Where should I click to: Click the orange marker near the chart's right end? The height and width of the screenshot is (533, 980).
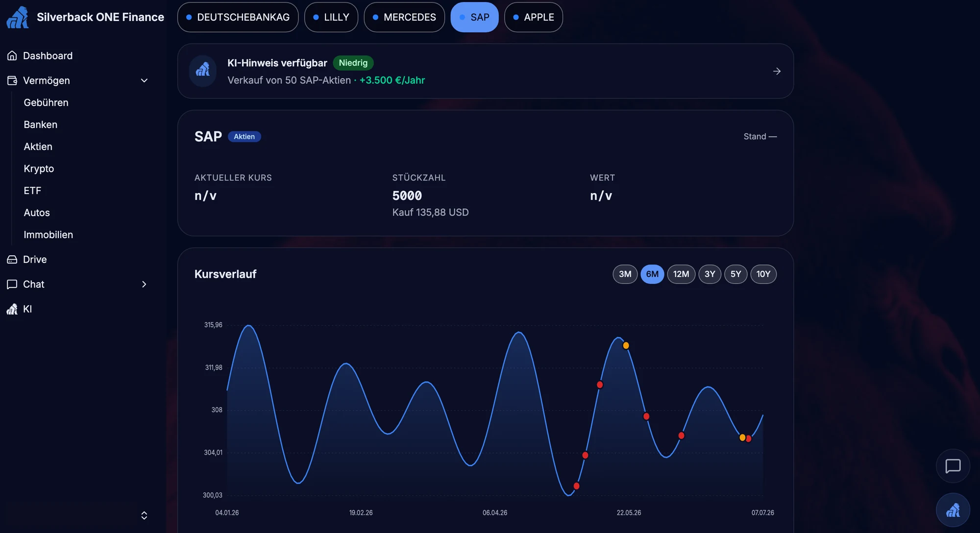tap(742, 437)
